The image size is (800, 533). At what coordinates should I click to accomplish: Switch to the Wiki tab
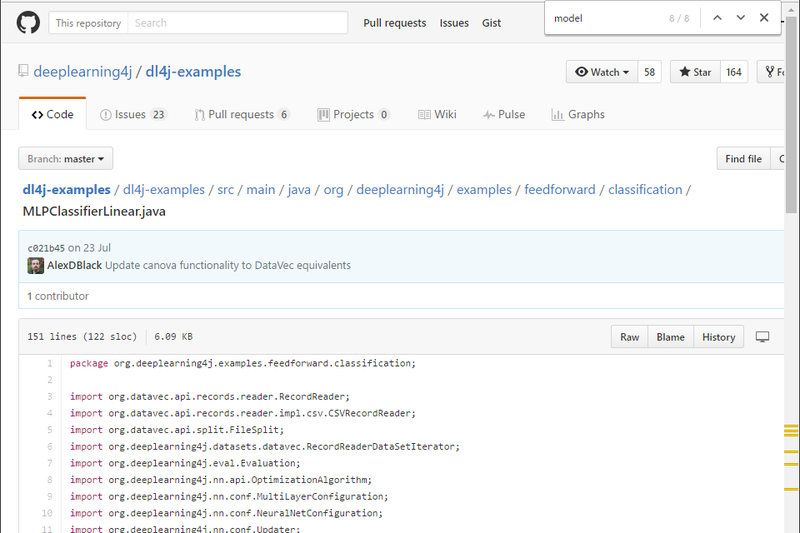pos(437,114)
